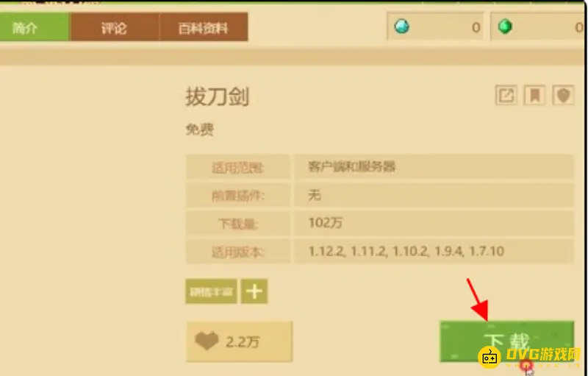588x376 pixels.
Task: Select the 简介 tab
Action: 24,27
